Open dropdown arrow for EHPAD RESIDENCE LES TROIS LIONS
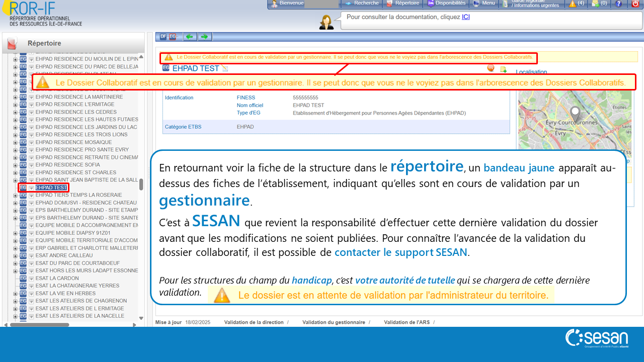 [31, 135]
